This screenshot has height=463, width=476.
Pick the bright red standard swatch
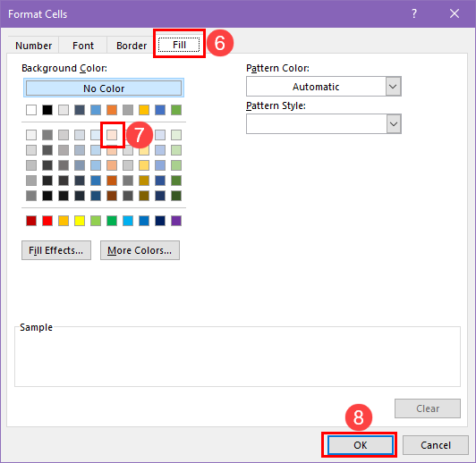pos(47,221)
